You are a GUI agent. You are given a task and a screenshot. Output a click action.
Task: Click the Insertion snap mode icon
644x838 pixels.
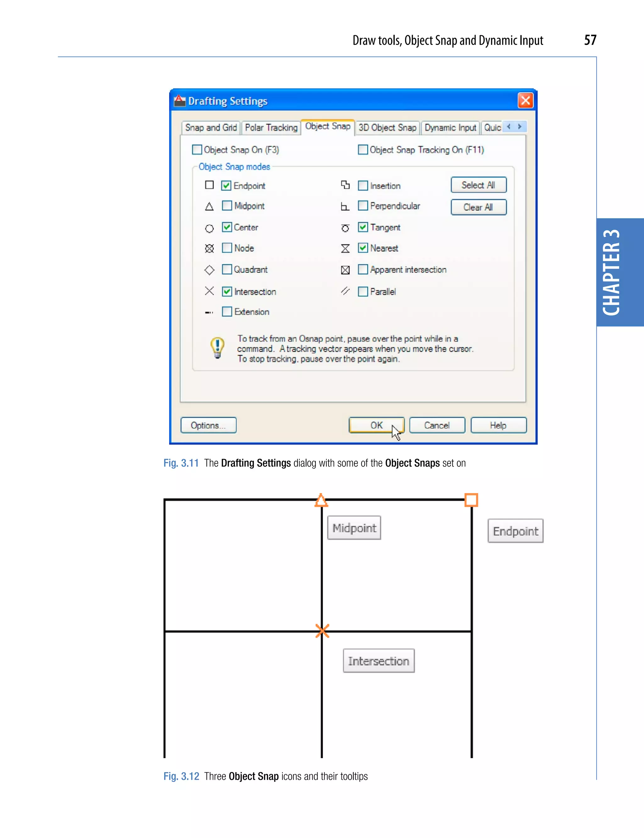(x=345, y=185)
